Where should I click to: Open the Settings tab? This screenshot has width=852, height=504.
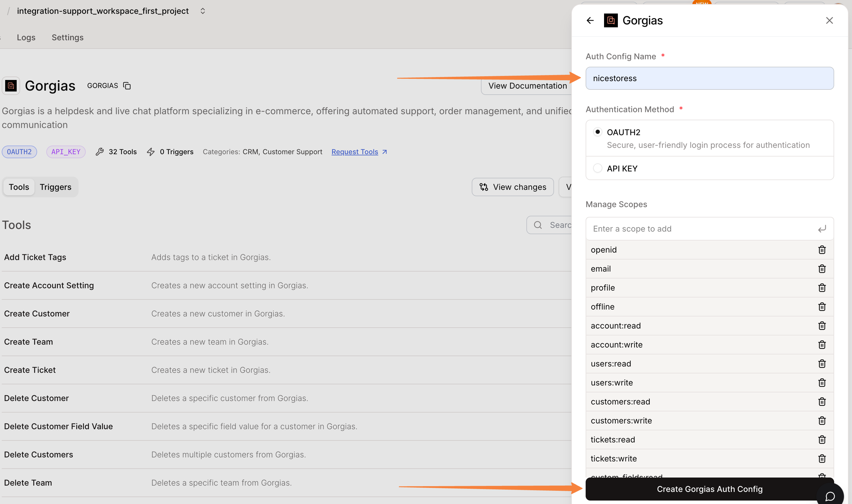tap(67, 37)
